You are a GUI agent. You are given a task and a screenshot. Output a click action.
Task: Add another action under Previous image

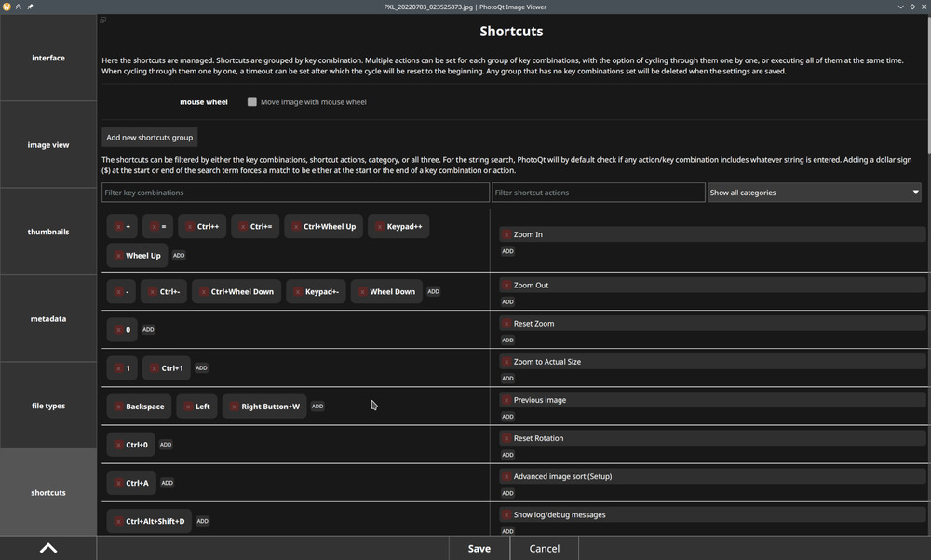coord(507,417)
